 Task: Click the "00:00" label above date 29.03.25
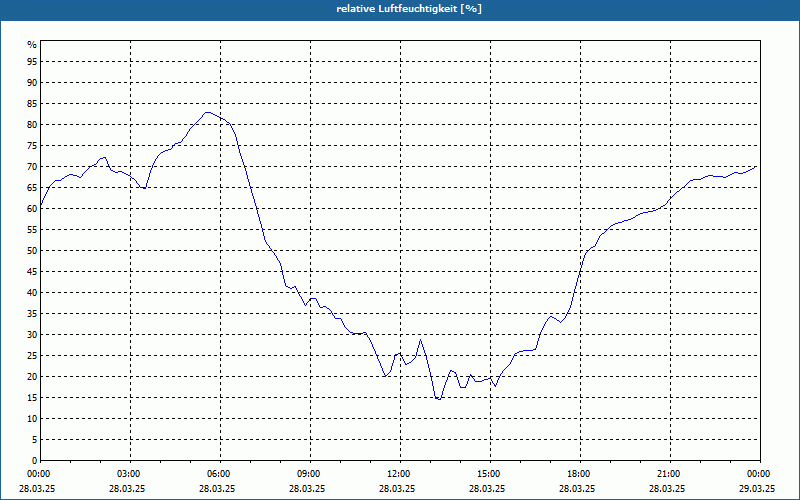coord(758,474)
